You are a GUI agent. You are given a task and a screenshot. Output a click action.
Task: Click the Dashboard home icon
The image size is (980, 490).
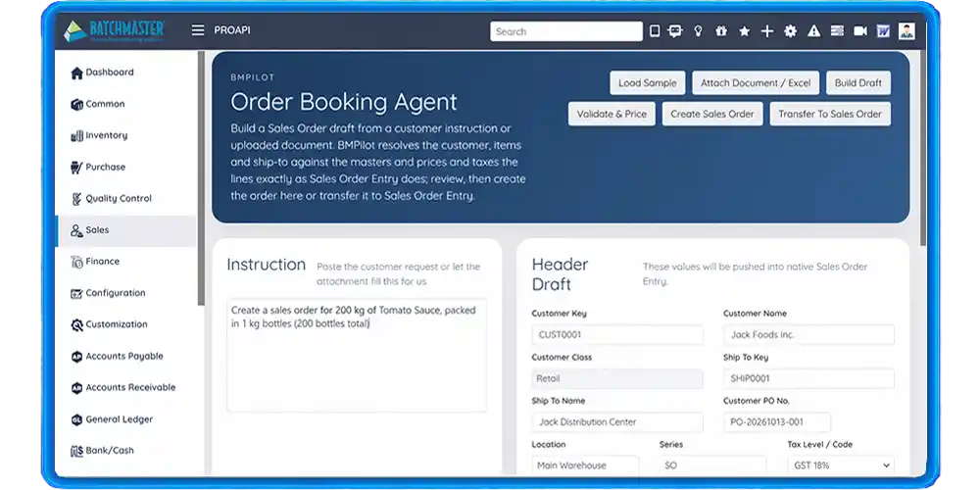[76, 73]
